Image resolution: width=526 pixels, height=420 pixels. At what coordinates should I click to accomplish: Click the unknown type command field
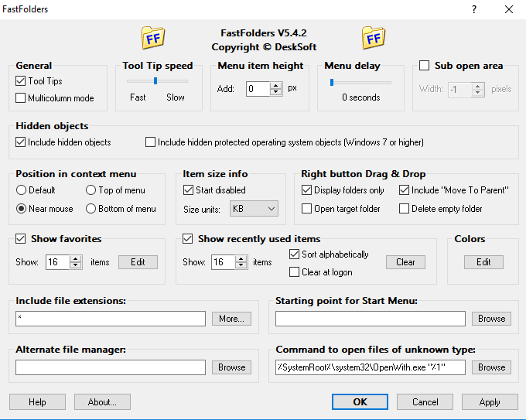(371, 367)
